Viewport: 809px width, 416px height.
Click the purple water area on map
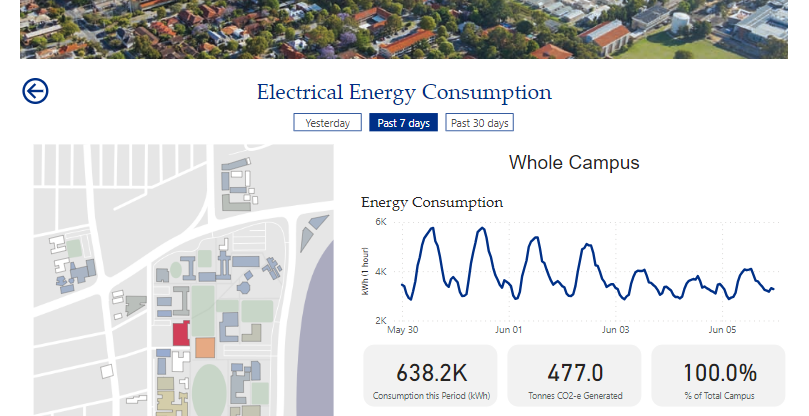316,330
